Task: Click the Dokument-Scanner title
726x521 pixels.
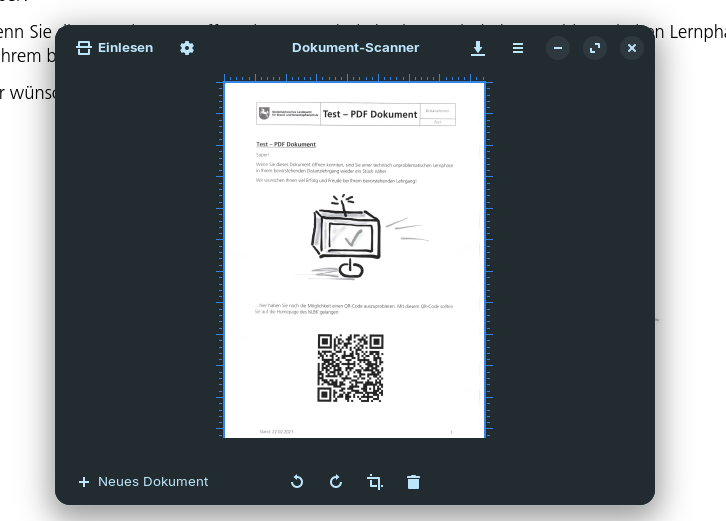Action: click(x=355, y=48)
